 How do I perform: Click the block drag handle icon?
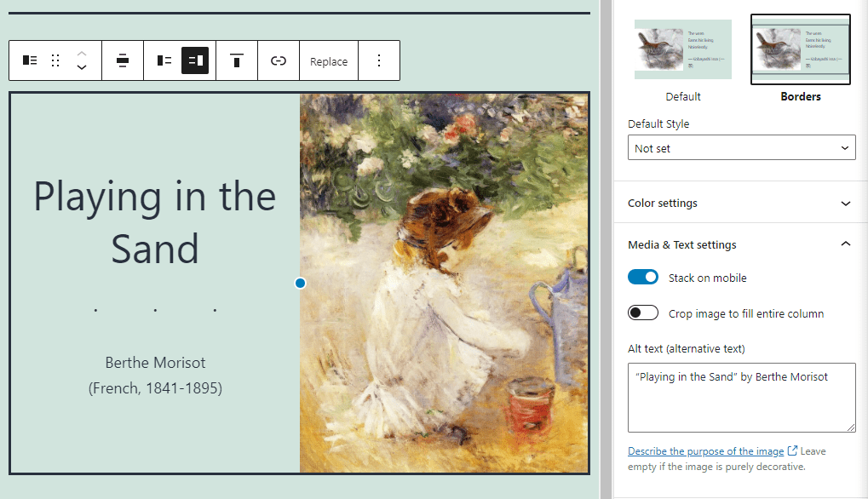pyautogui.click(x=55, y=60)
